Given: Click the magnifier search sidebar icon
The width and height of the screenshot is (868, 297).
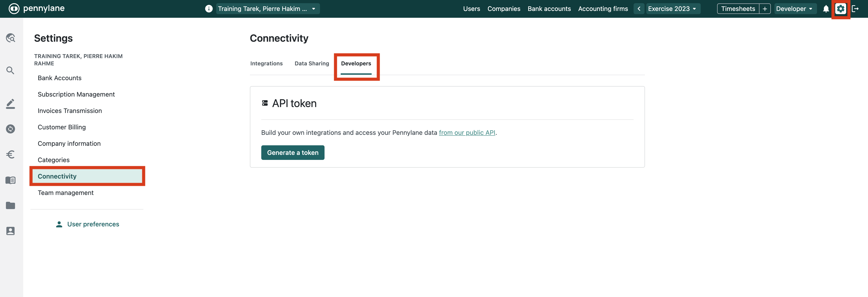Looking at the screenshot, I should 10,70.
